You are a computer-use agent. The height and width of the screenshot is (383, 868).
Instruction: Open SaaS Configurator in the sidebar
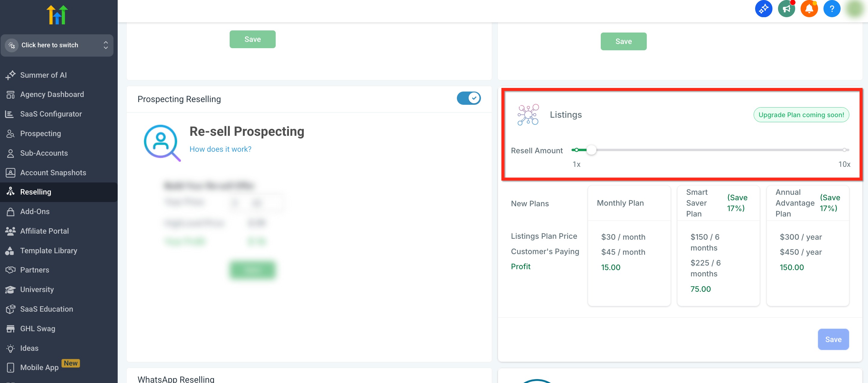pos(51,114)
